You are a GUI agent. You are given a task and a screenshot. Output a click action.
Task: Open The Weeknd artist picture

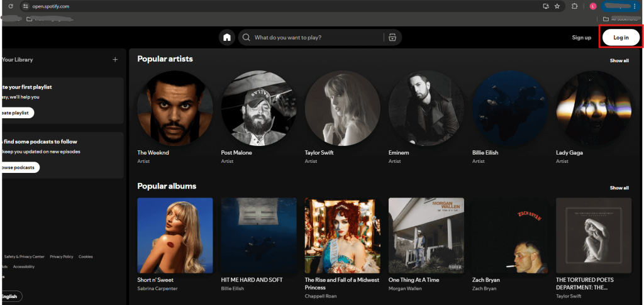tap(175, 108)
